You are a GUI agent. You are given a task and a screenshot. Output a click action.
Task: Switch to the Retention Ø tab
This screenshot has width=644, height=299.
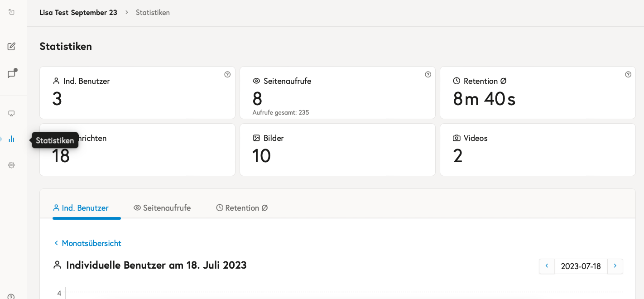(242, 208)
